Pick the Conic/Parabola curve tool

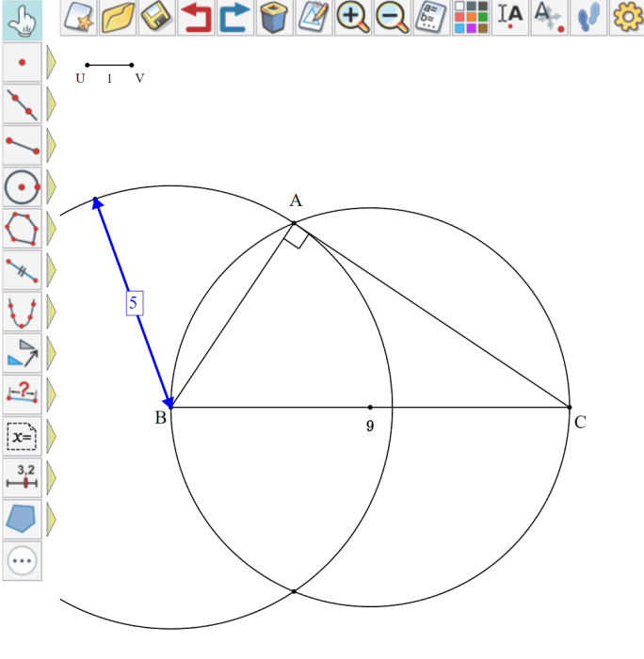click(22, 312)
